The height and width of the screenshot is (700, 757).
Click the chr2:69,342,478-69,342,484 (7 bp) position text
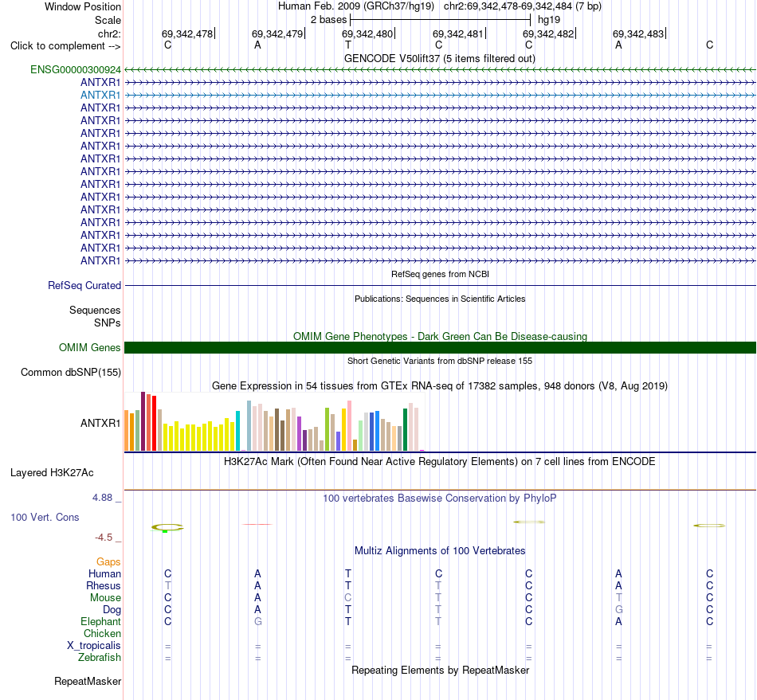[523, 6]
